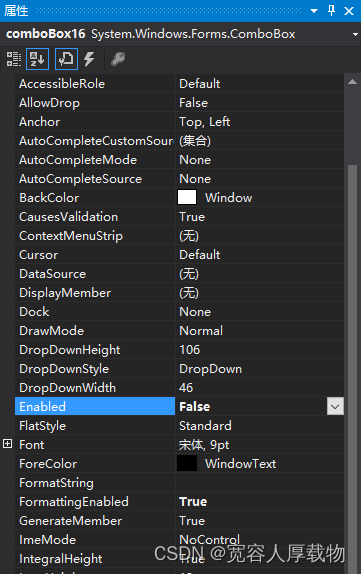Click ForeColor value WindowText

pos(241,464)
